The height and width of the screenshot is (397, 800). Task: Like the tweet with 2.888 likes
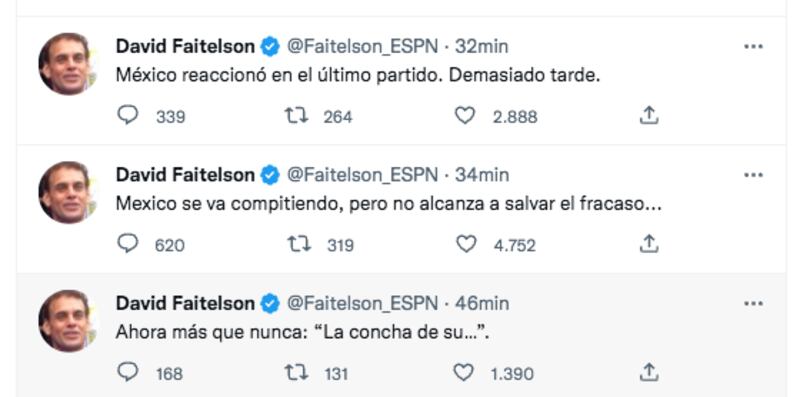pos(465,115)
